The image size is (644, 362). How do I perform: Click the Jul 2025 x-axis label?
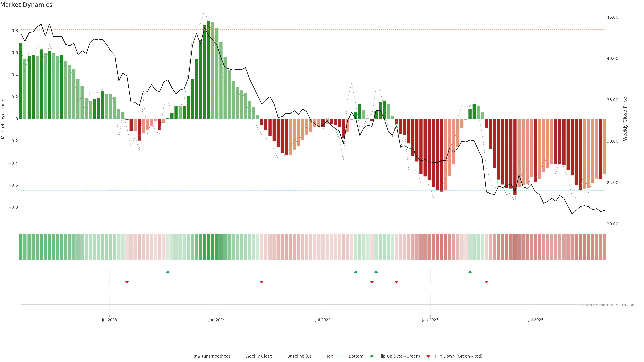(x=535, y=320)
